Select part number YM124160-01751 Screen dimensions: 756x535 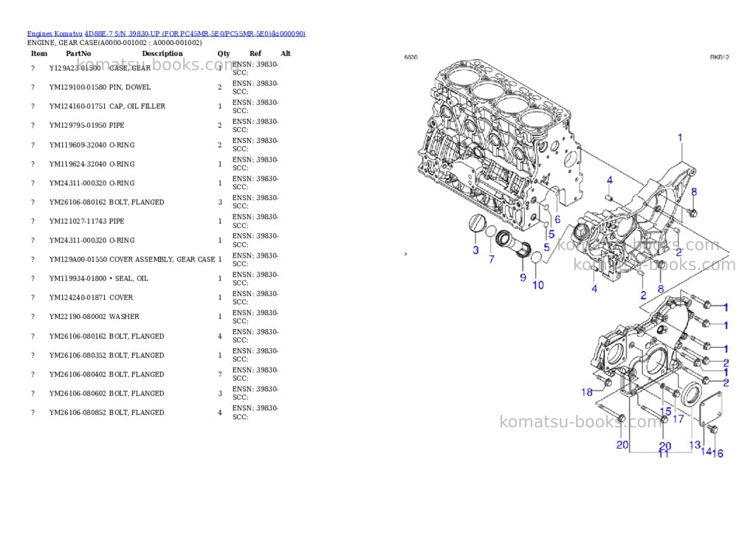coord(78,106)
